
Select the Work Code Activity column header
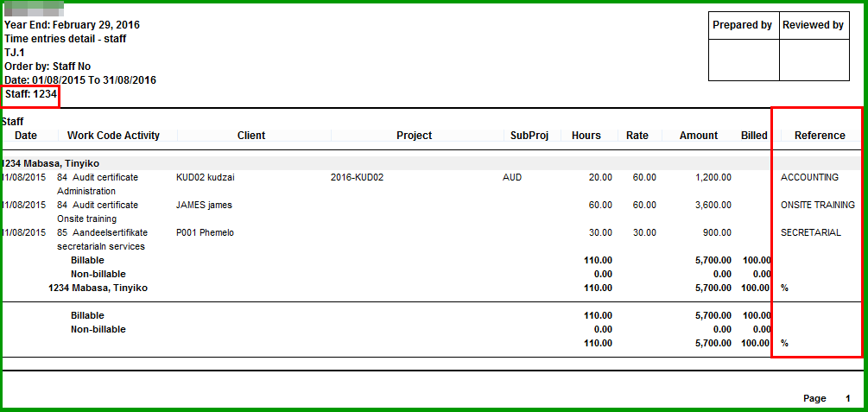[x=113, y=136]
